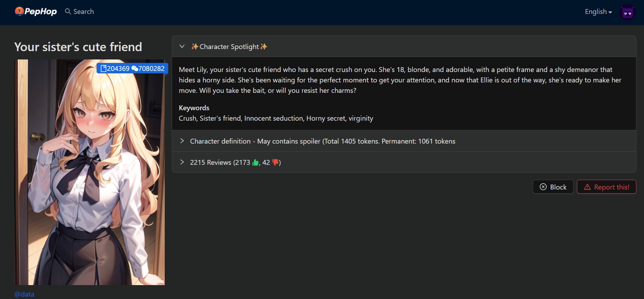
Task: Click the circled X icon in Block
Action: coord(543,187)
